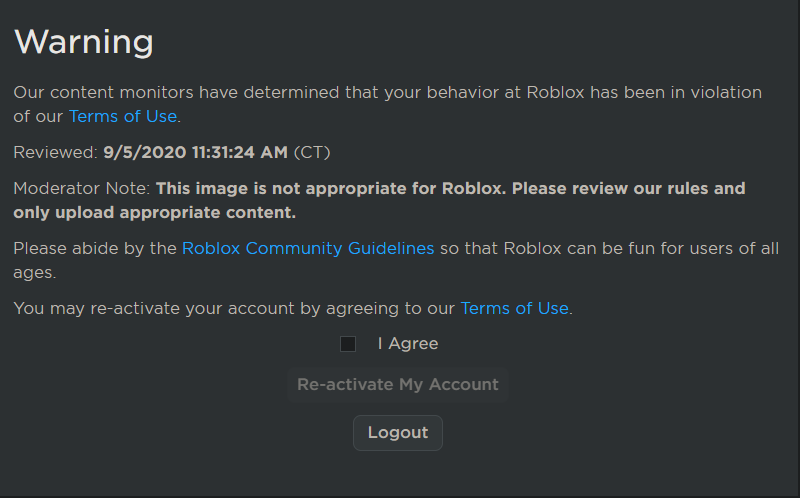Click bold 'only upload appropriate content.' line

tap(154, 213)
